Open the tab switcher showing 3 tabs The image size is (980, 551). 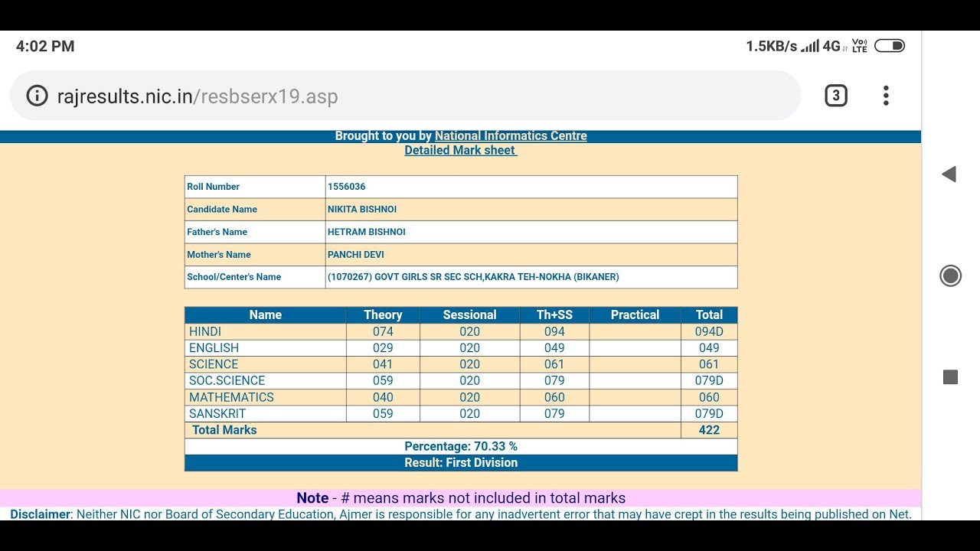(x=835, y=96)
